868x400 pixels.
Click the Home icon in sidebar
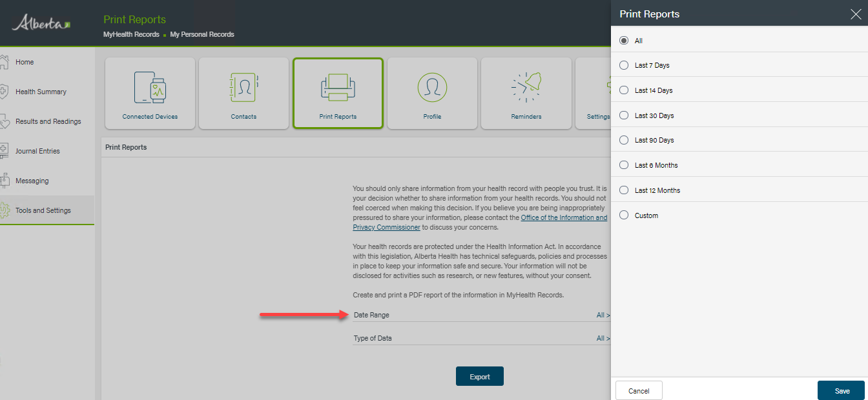[5, 62]
